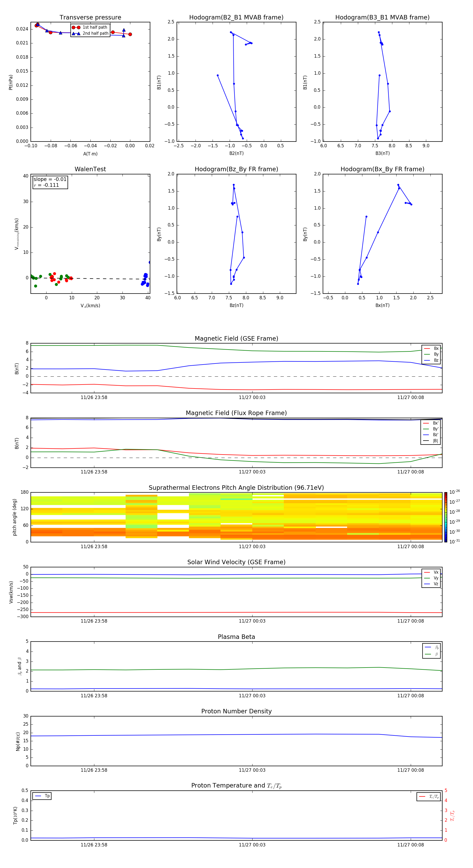Click 'Solar Wind Velocity (GSE Frame)' title
The image size is (473, 868).
236,562
